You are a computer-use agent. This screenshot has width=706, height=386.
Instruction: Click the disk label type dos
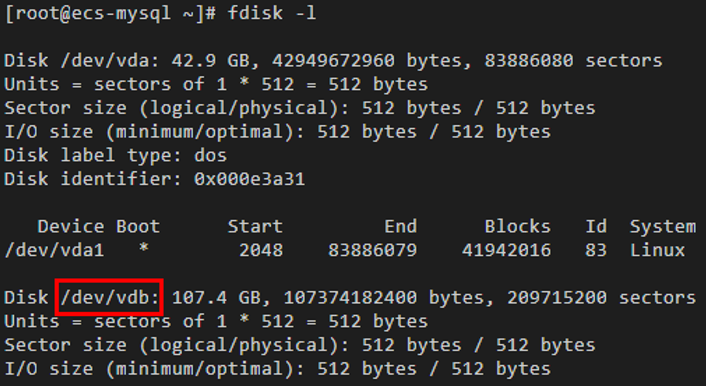click(x=210, y=155)
